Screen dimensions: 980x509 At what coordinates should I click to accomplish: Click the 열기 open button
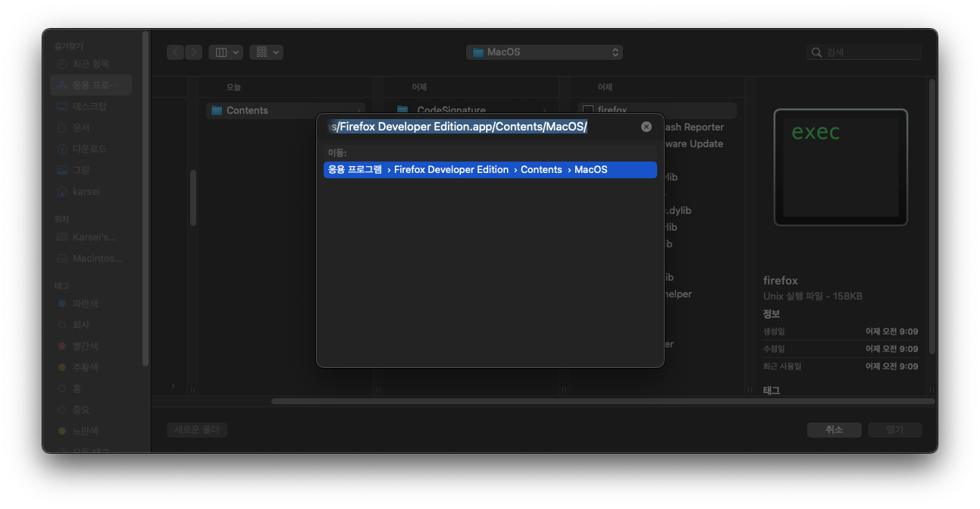tap(895, 429)
